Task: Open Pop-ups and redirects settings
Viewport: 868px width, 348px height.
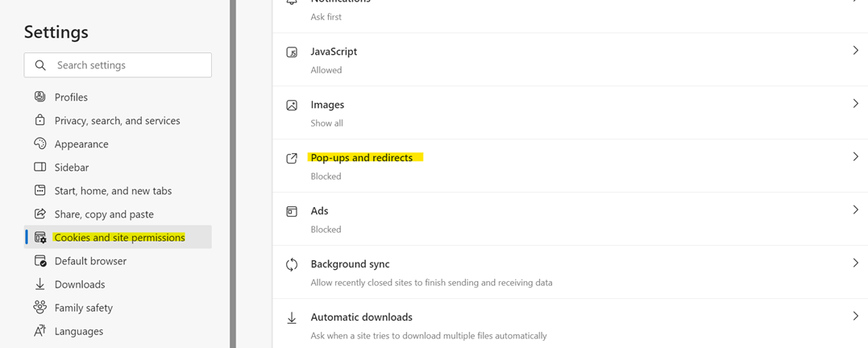Action: point(362,158)
